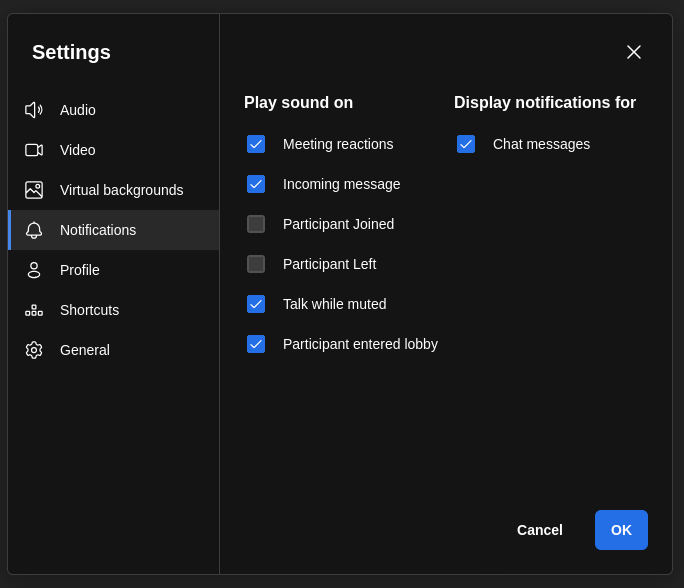
Task: Disable Incoming message sound
Action: (256, 184)
